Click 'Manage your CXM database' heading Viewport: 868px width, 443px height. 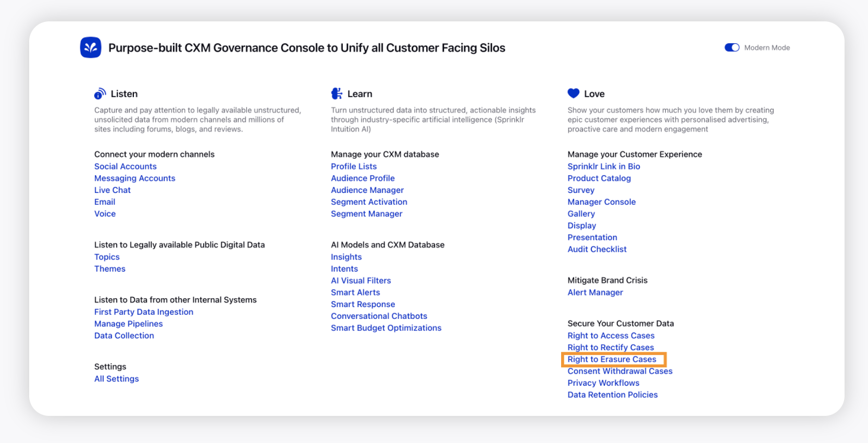[385, 154]
